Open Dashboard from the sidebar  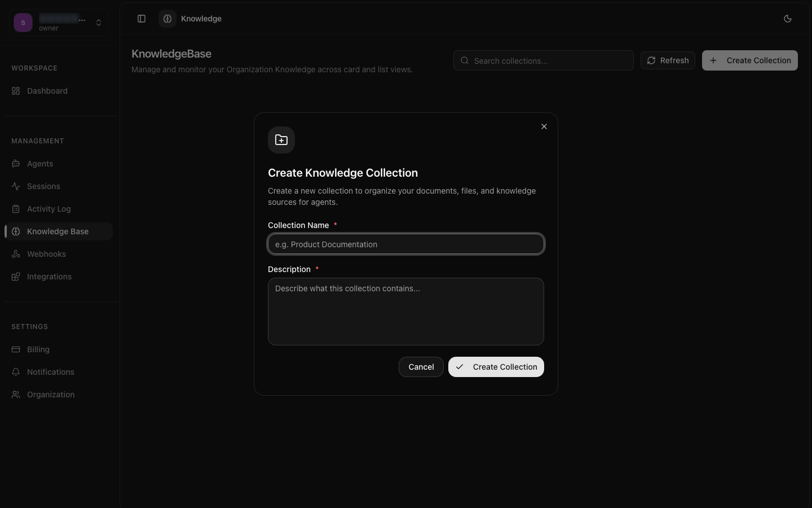pos(59,91)
